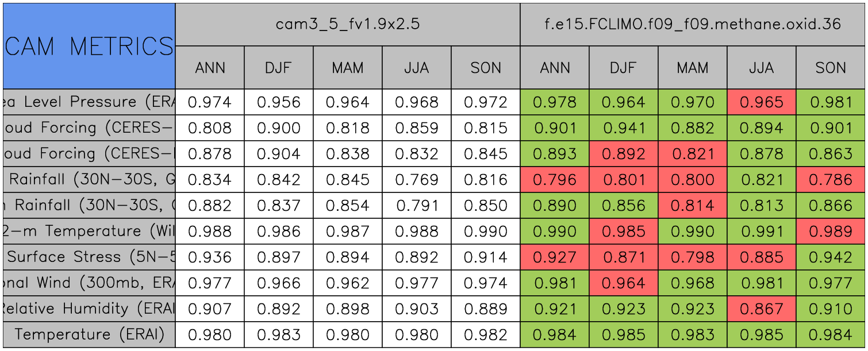
Task: Click the red cell with value 0.965
Action: 762,102
